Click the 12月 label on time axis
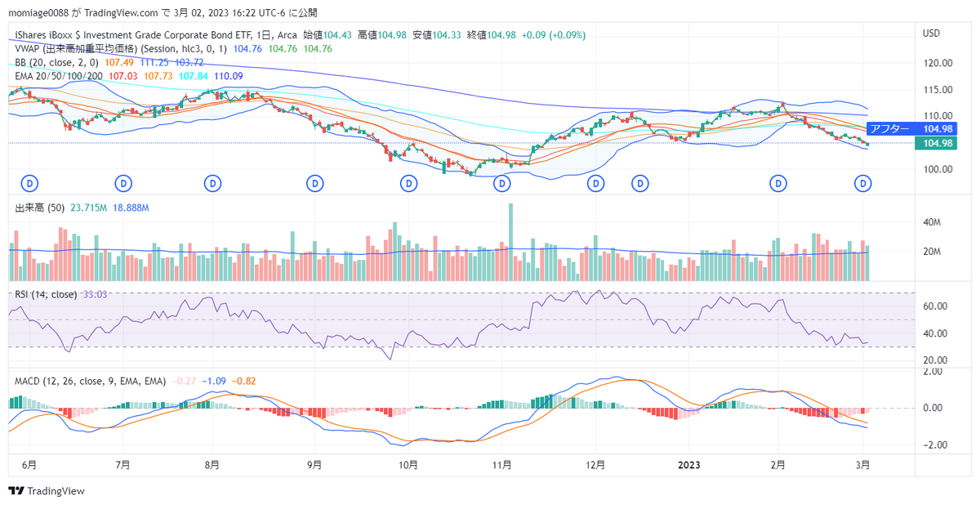 [x=595, y=464]
